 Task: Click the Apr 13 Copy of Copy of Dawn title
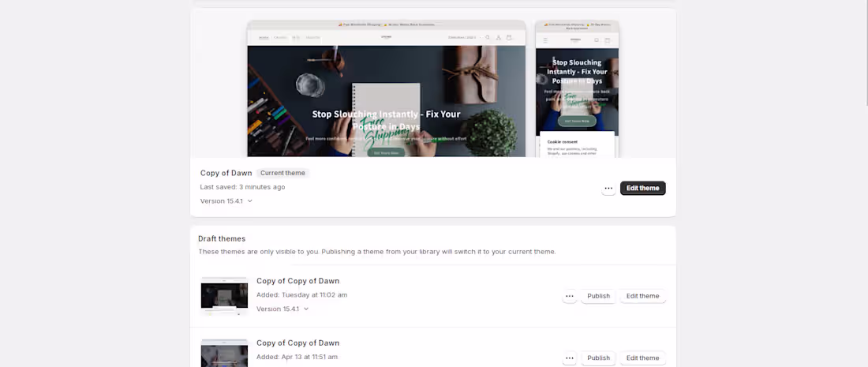point(297,343)
